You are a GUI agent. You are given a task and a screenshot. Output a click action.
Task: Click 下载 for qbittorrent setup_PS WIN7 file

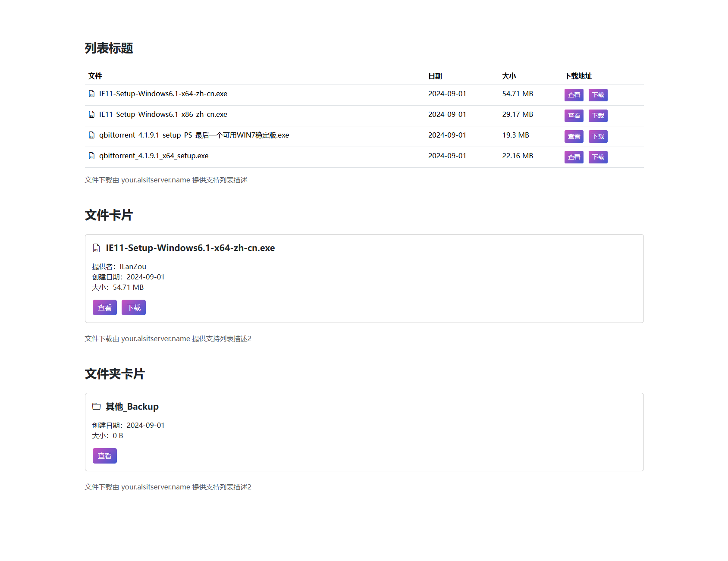598,136
